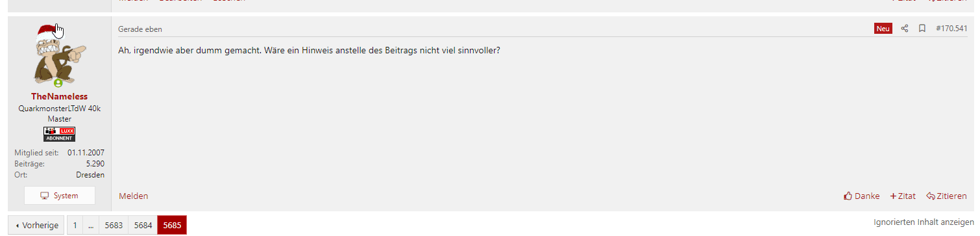Open TheNameless monkey avatar profile

coord(59,56)
